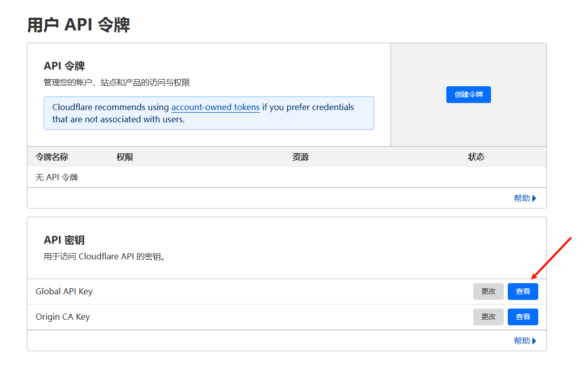
Task: Click the Cloudflare recommendation notice box
Action: 209,113
